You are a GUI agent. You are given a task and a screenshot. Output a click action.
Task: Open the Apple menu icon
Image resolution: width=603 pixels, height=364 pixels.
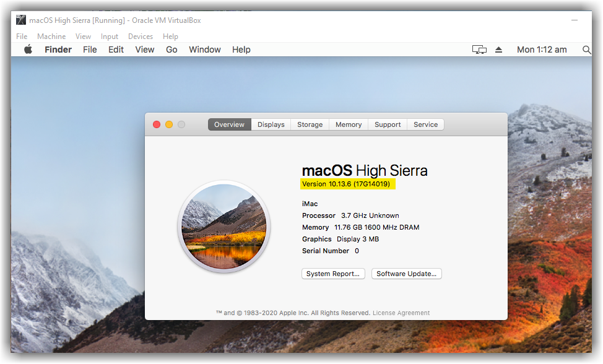coord(28,50)
